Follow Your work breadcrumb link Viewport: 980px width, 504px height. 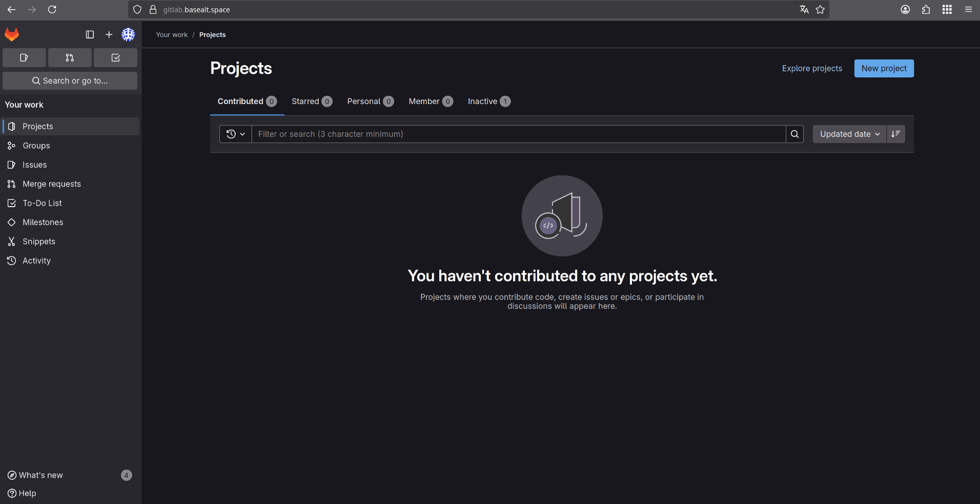point(172,35)
